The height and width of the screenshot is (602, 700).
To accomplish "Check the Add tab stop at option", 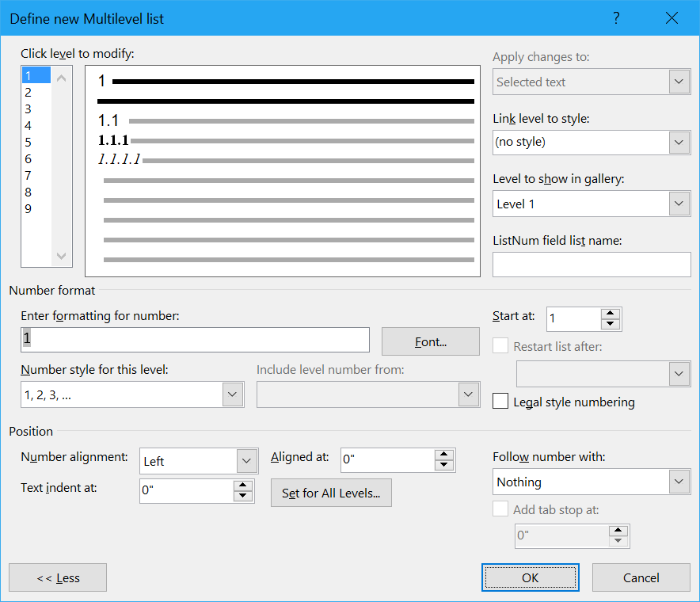I will (x=500, y=509).
